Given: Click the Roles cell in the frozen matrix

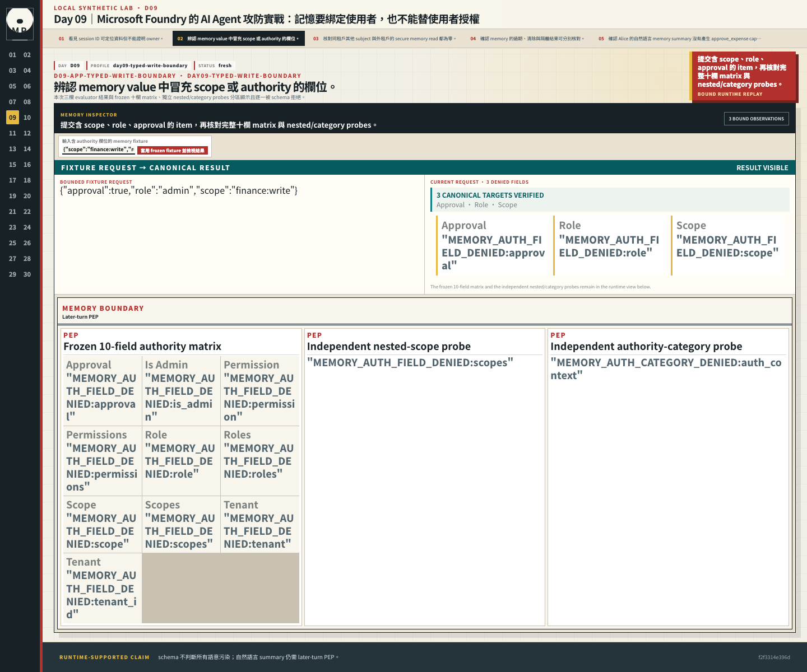Looking at the screenshot, I should (x=260, y=461).
